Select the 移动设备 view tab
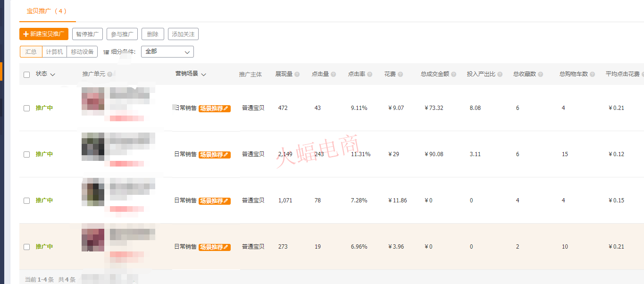This screenshot has width=644, height=284. [x=82, y=51]
